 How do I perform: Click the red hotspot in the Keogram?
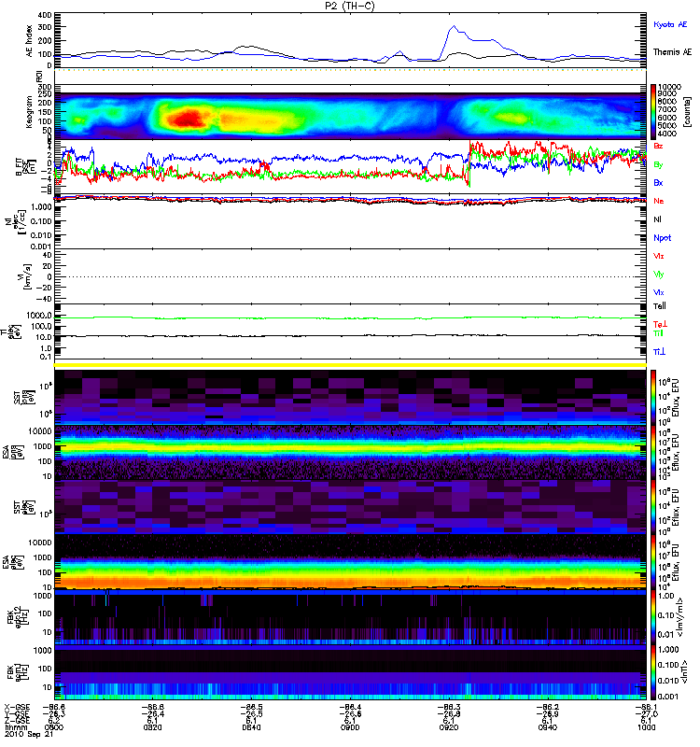point(189,118)
